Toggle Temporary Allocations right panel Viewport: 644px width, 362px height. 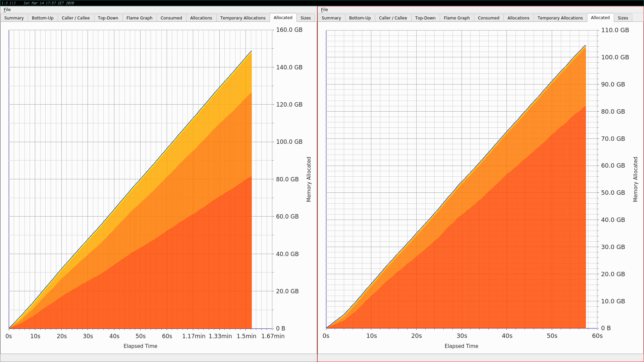click(x=560, y=18)
